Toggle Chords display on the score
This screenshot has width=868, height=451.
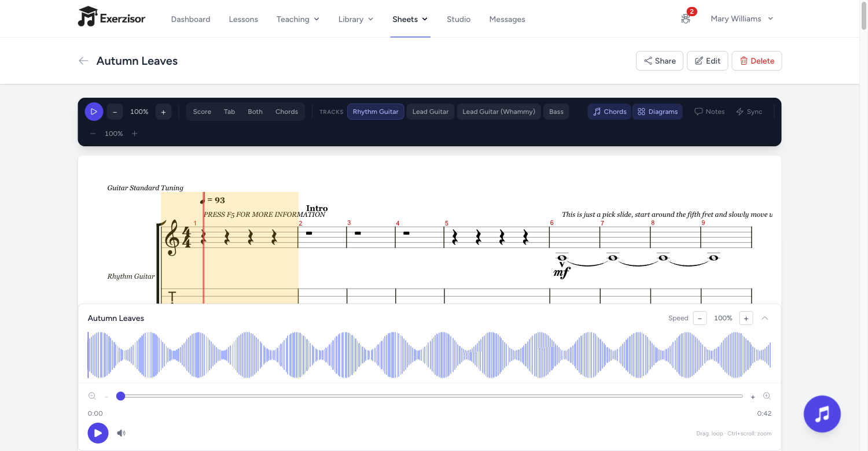tap(609, 112)
